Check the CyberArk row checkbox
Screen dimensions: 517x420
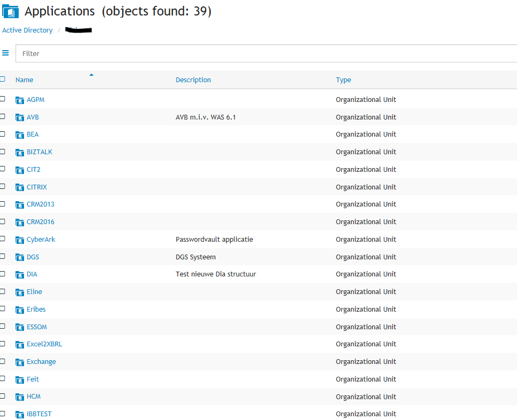click(2, 239)
